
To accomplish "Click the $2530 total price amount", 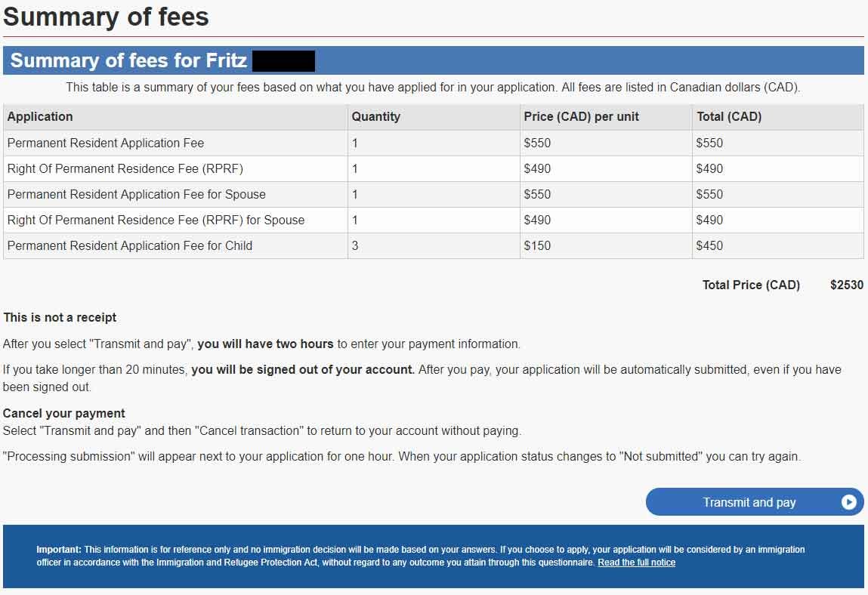I will [846, 285].
